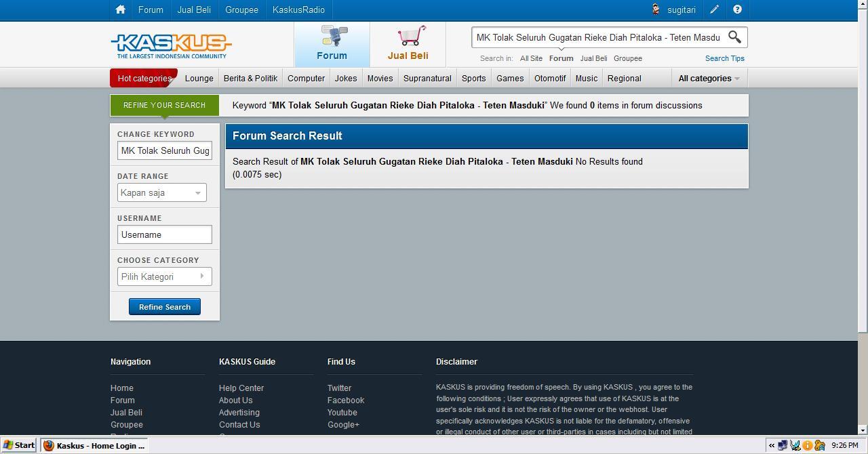Open About Us footer link
The height and width of the screenshot is (454, 868).
[235, 400]
